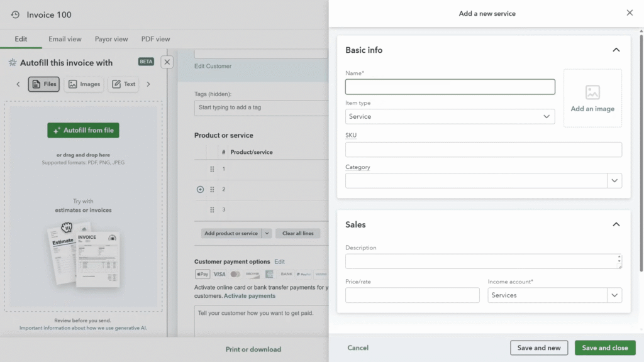Click the Add an image placeholder
The width and height of the screenshot is (644, 362).
(x=592, y=99)
